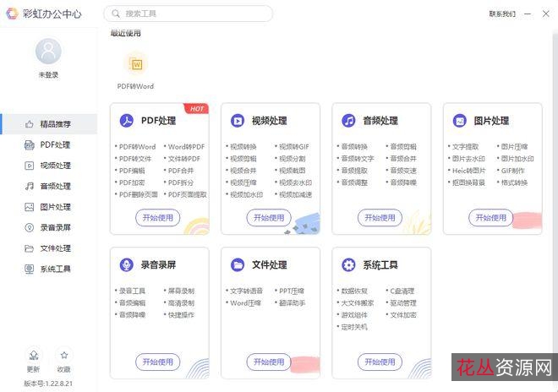Screen dimensions: 558x392
Task: Open the 翻译助手 tool
Action: coord(293,303)
